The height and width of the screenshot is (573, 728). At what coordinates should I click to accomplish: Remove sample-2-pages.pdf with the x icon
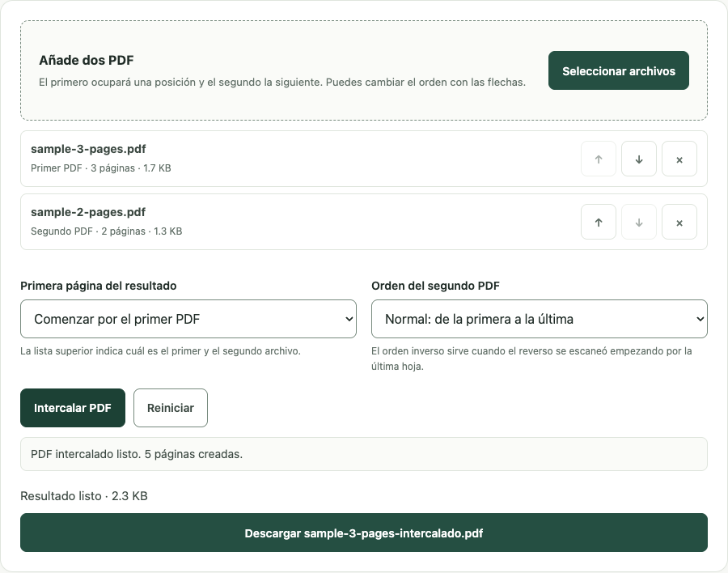coord(679,222)
